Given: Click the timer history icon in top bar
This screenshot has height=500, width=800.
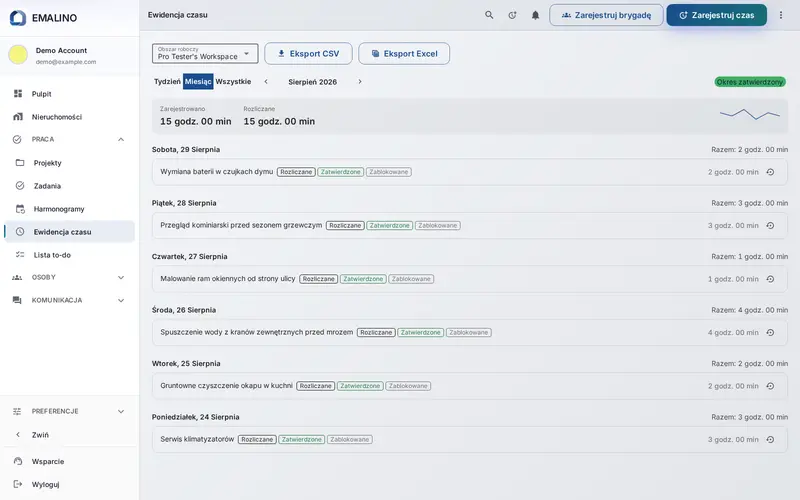Looking at the screenshot, I should pyautogui.click(x=512, y=15).
